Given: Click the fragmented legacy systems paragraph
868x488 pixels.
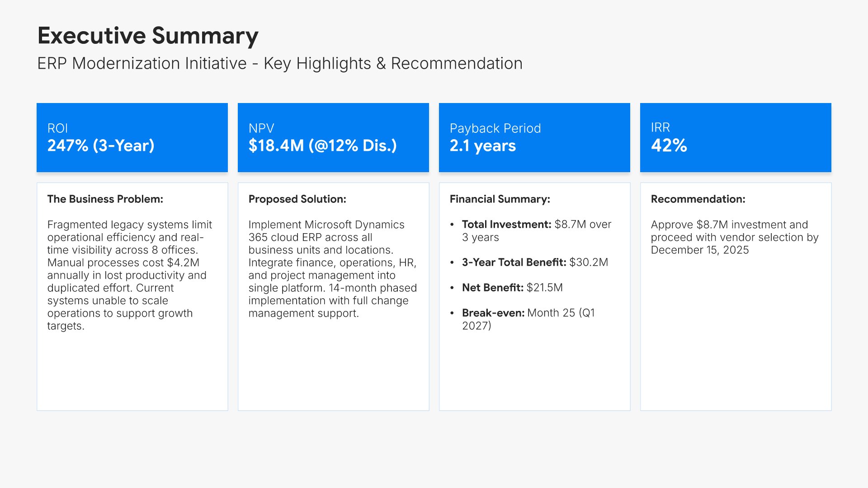Looking at the screenshot, I should click(x=129, y=275).
